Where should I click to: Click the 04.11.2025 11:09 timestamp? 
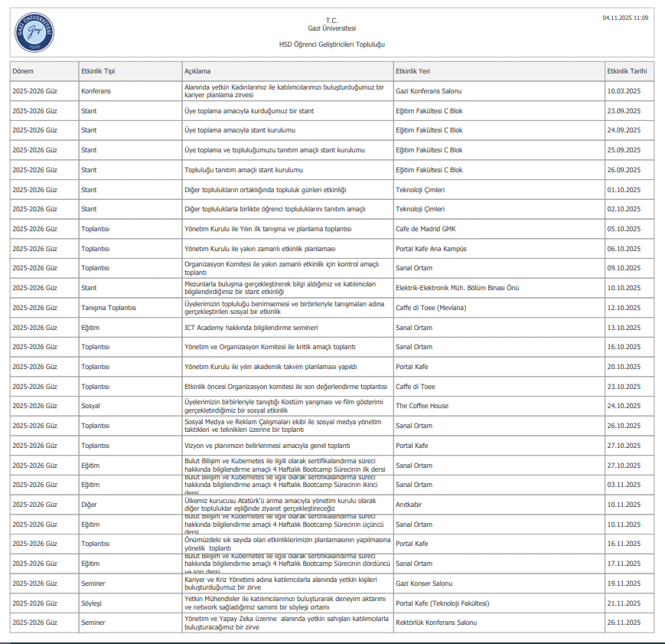[x=625, y=17]
